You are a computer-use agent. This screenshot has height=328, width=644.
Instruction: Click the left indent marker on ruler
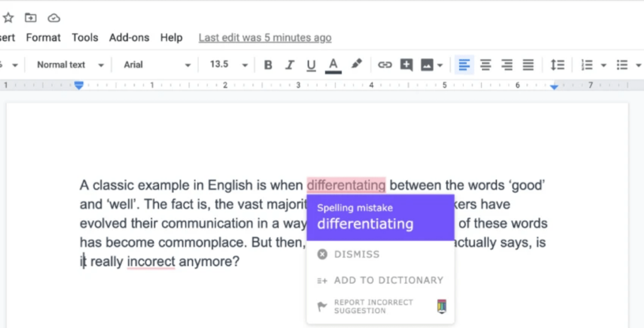[79, 85]
